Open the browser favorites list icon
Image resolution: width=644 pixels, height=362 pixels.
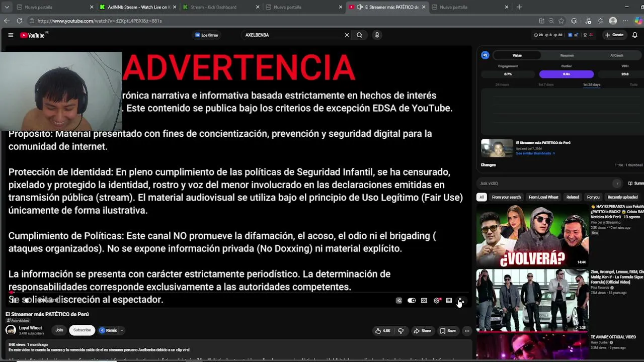pyautogui.click(x=600, y=21)
